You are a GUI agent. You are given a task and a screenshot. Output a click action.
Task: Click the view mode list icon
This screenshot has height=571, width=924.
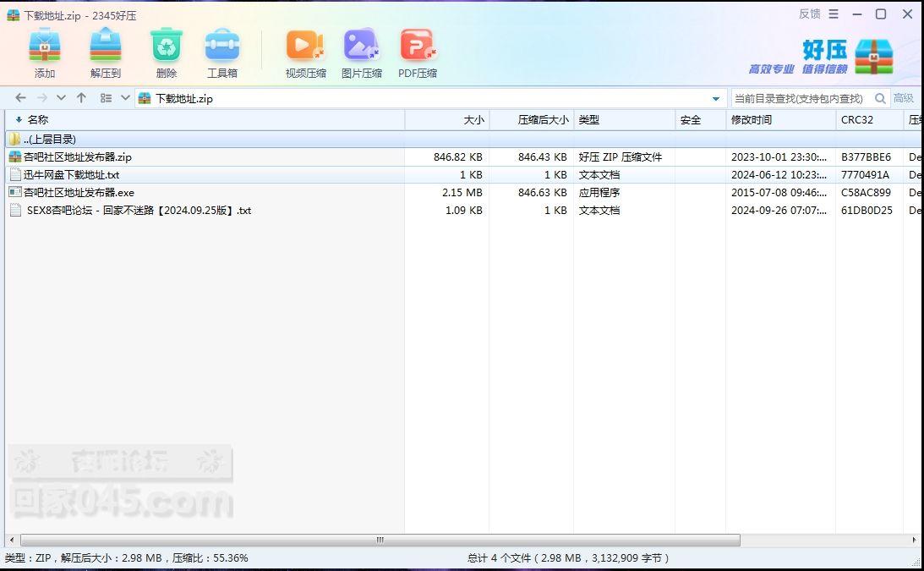(x=106, y=98)
